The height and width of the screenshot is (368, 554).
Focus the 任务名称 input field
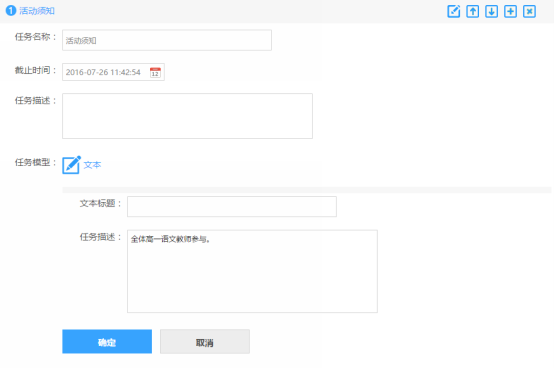click(167, 40)
